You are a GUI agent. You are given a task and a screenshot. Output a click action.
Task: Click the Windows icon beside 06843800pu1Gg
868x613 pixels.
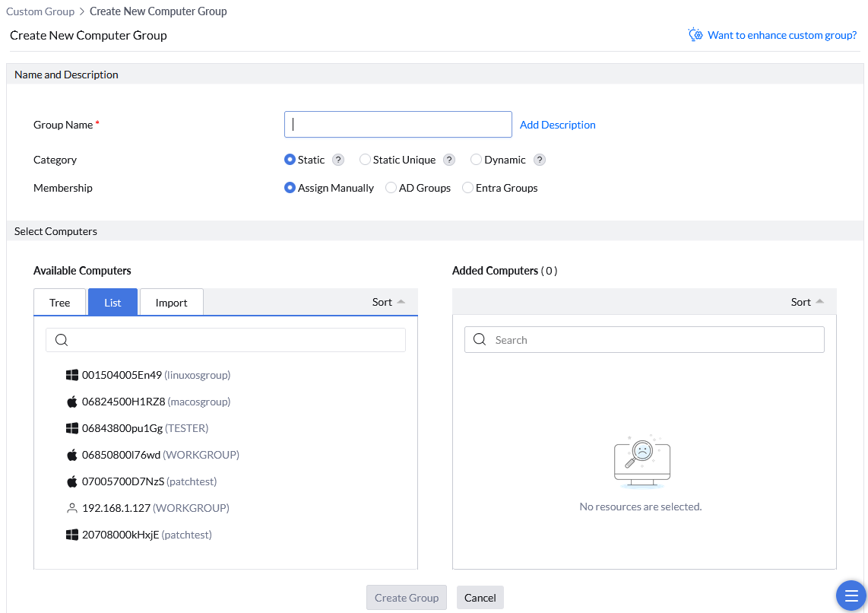72,428
